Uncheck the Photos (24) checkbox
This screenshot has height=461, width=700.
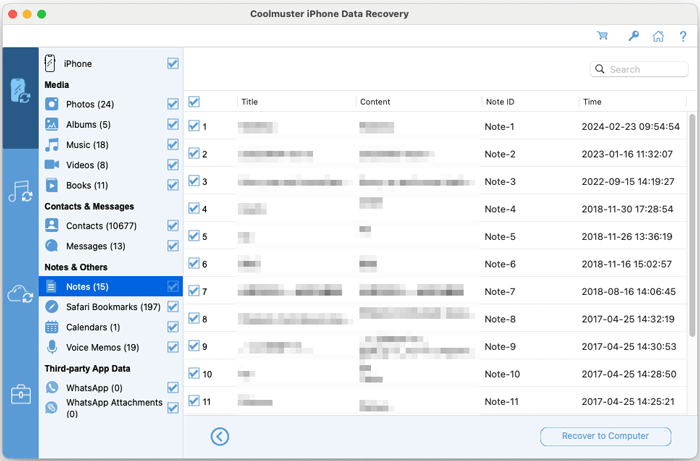(173, 104)
